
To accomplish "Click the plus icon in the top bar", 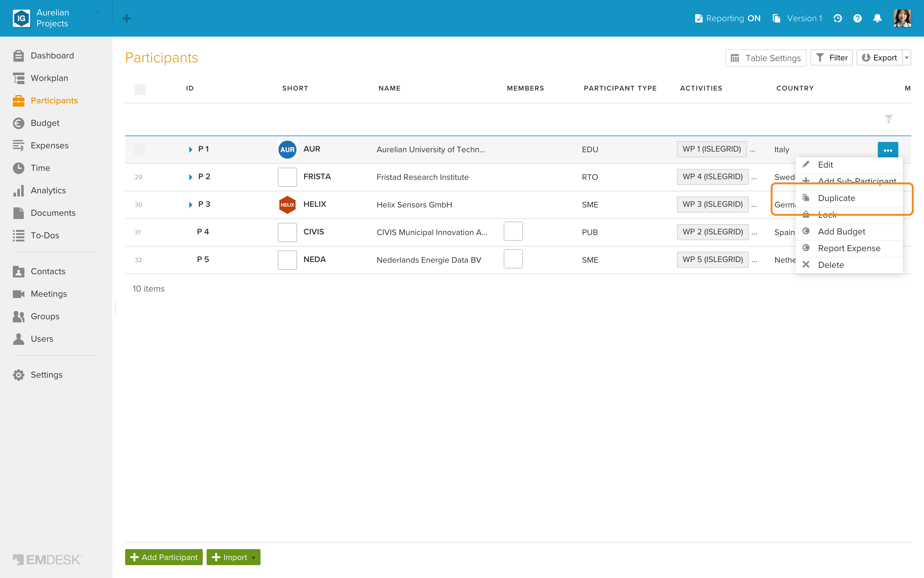I will tap(127, 18).
